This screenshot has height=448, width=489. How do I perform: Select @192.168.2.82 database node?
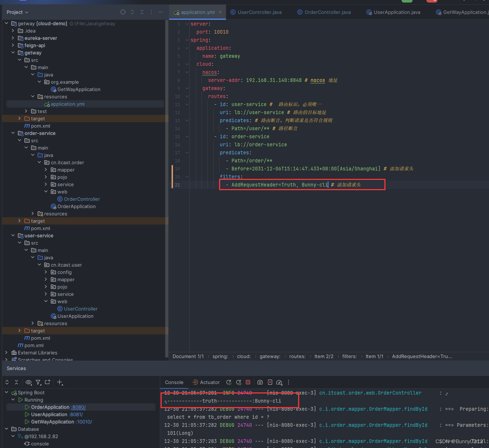41,436
